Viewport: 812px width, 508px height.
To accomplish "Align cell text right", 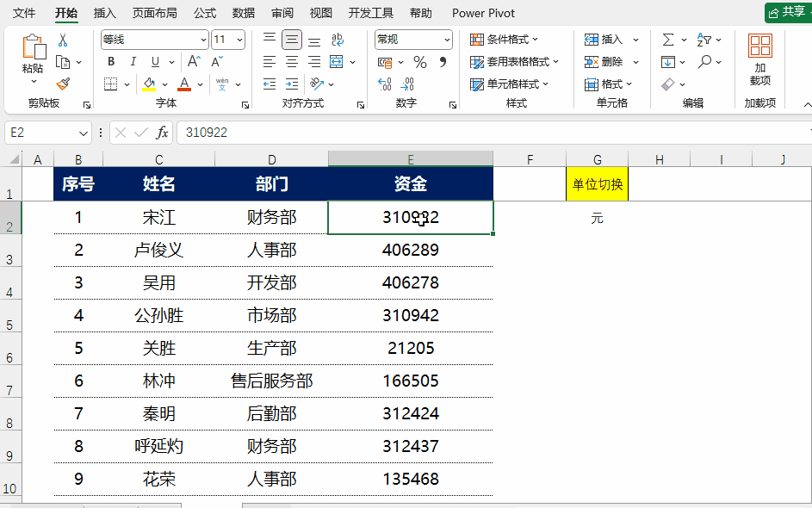I will tap(314, 62).
